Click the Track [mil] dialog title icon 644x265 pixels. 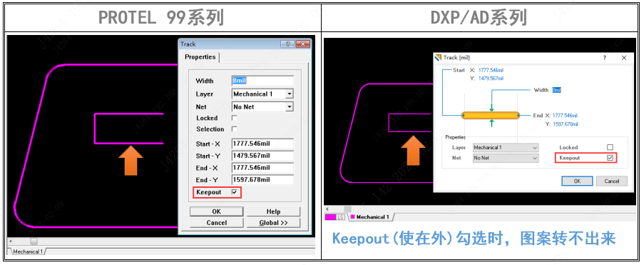point(439,58)
